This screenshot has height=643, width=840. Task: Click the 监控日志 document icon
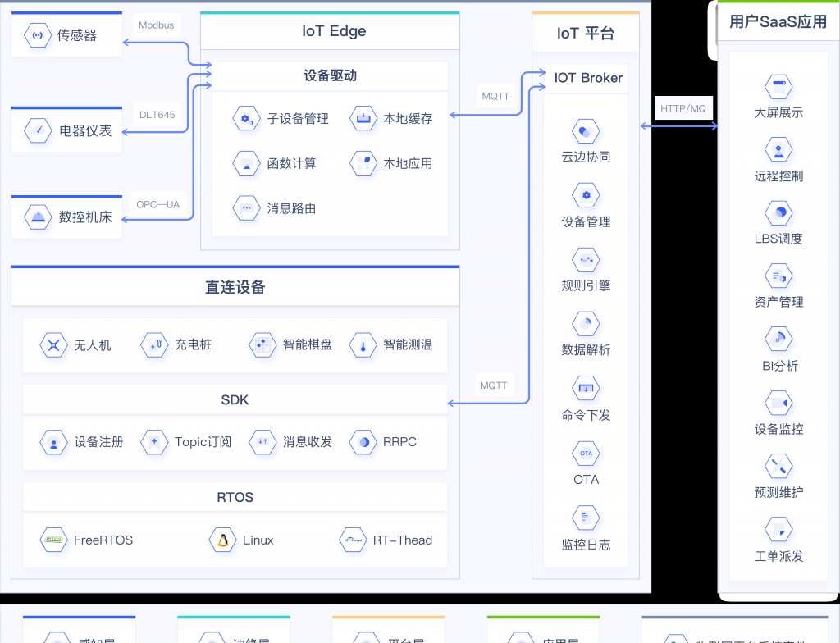click(586, 518)
